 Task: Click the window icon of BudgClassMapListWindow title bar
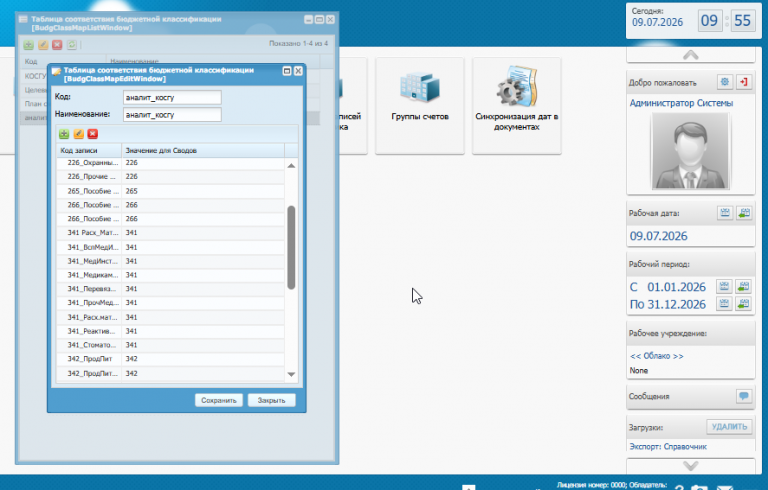point(23,20)
